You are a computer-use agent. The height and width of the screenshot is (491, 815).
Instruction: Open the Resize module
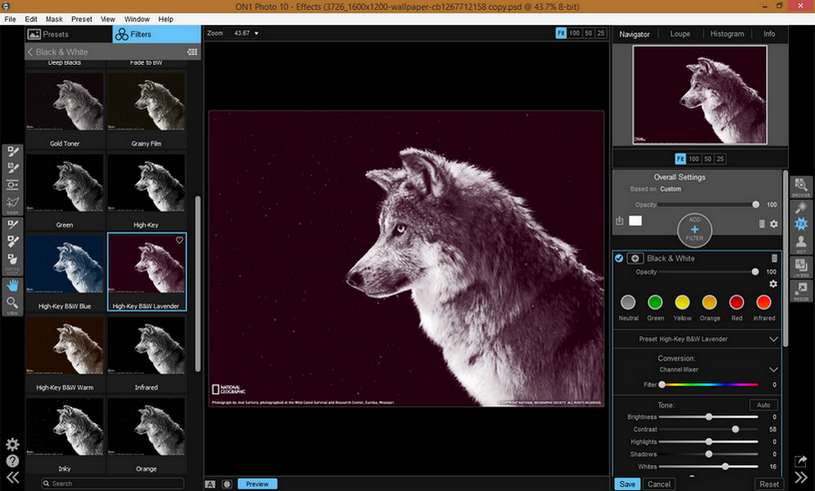click(x=802, y=291)
